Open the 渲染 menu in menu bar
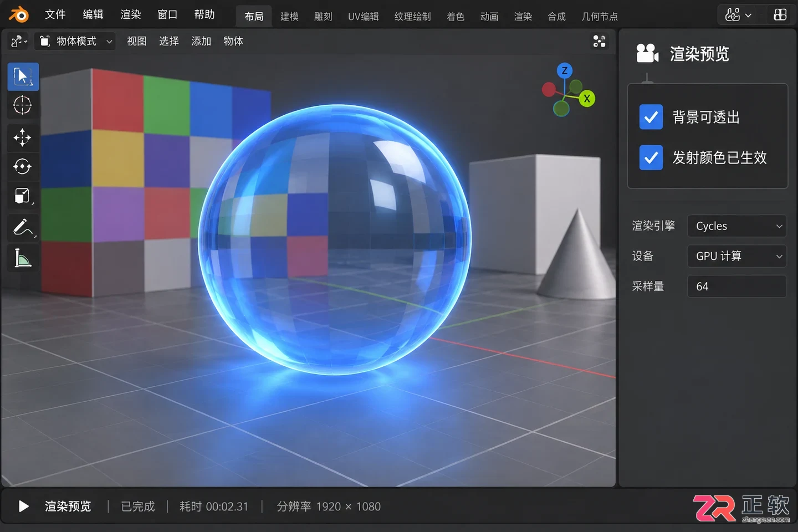The height and width of the screenshot is (532, 798). (130, 14)
